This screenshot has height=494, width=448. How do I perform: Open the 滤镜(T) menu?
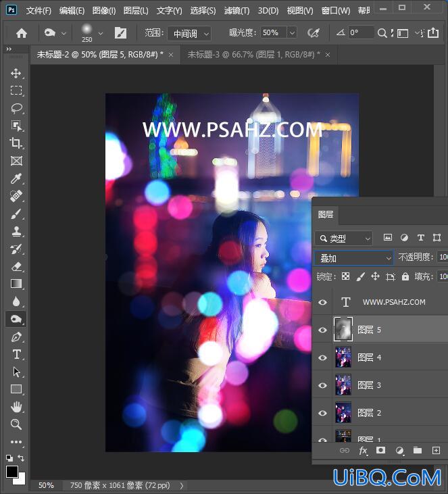237,11
